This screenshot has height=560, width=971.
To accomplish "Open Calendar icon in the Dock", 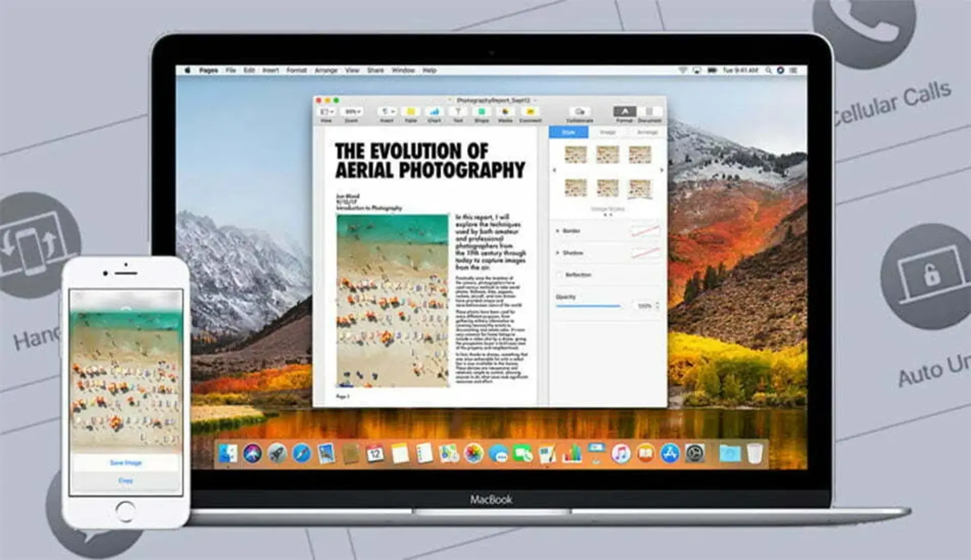I will [x=375, y=453].
